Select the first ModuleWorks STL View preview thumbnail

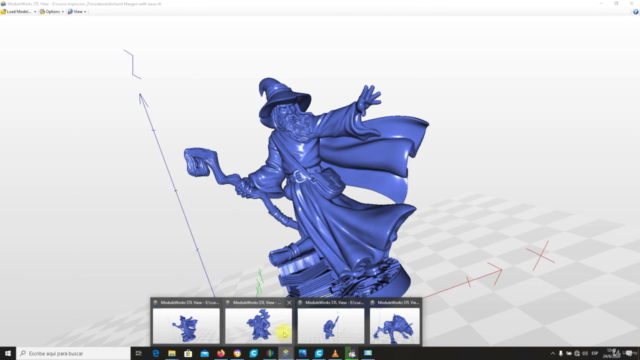186,325
